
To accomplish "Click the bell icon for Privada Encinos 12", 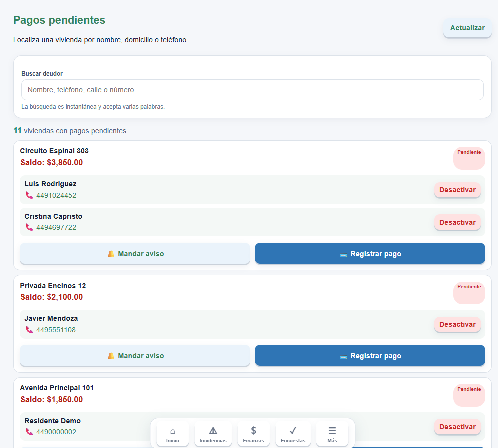I will pos(111,356).
